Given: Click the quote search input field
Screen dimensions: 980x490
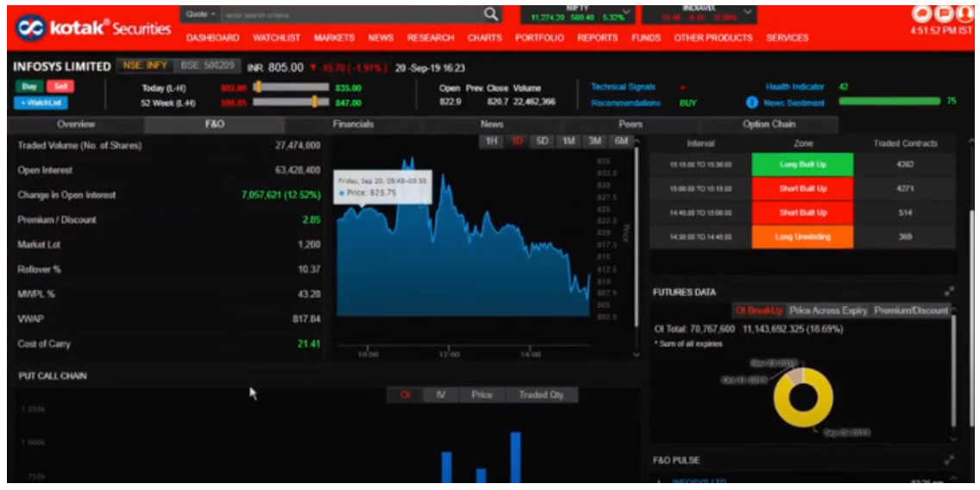Looking at the screenshot, I should (349, 15).
